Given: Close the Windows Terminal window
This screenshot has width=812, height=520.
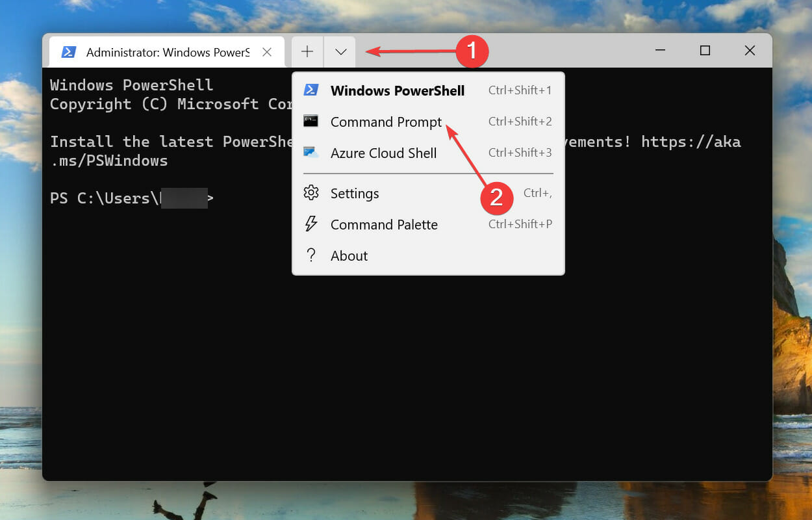Looking at the screenshot, I should click(x=750, y=51).
